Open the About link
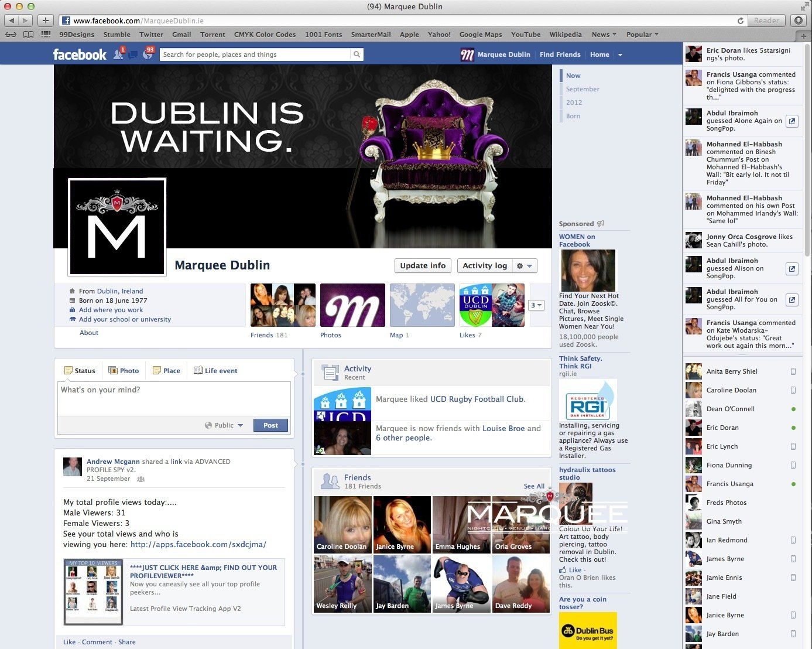The image size is (812, 649). (89, 333)
